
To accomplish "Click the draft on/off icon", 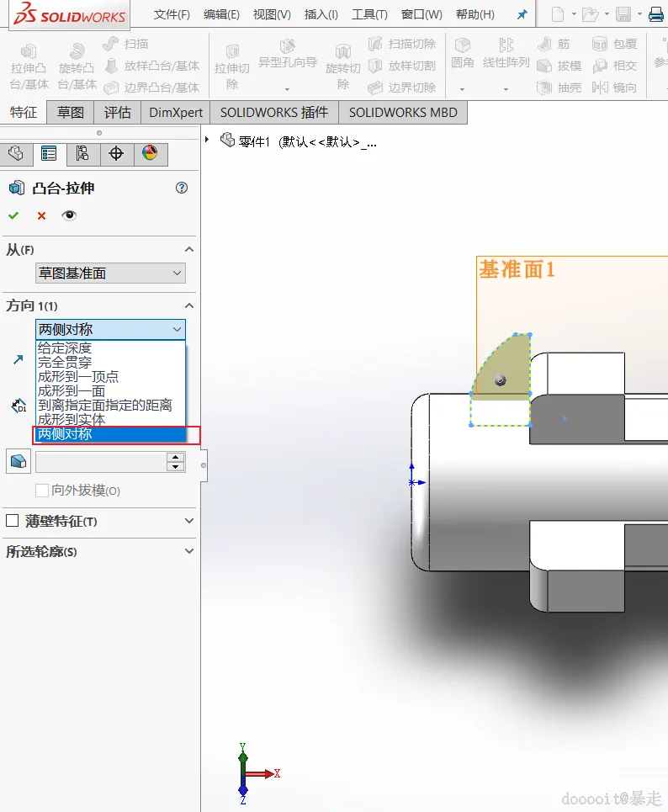I will [19, 461].
